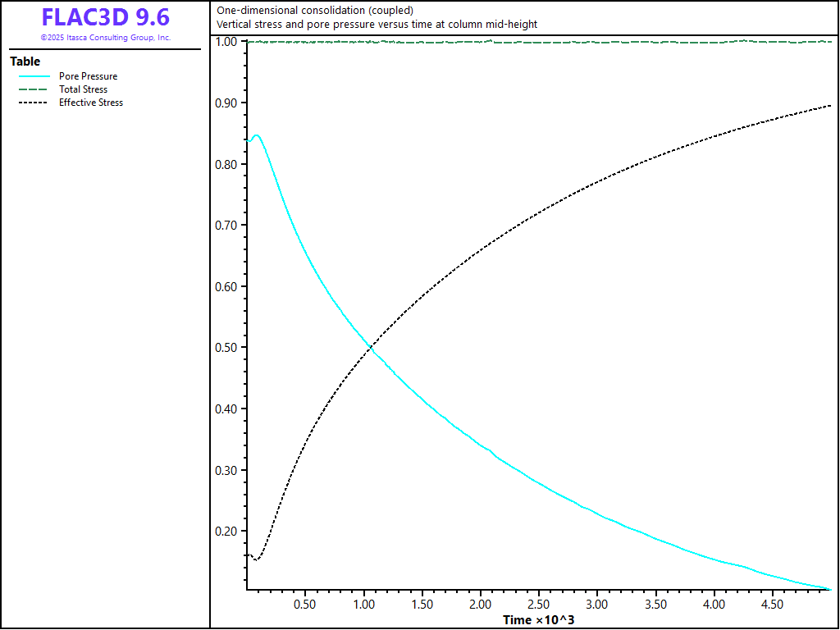Click the Time ×10^3 axis label
This screenshot has height=630, width=840.
(x=539, y=620)
